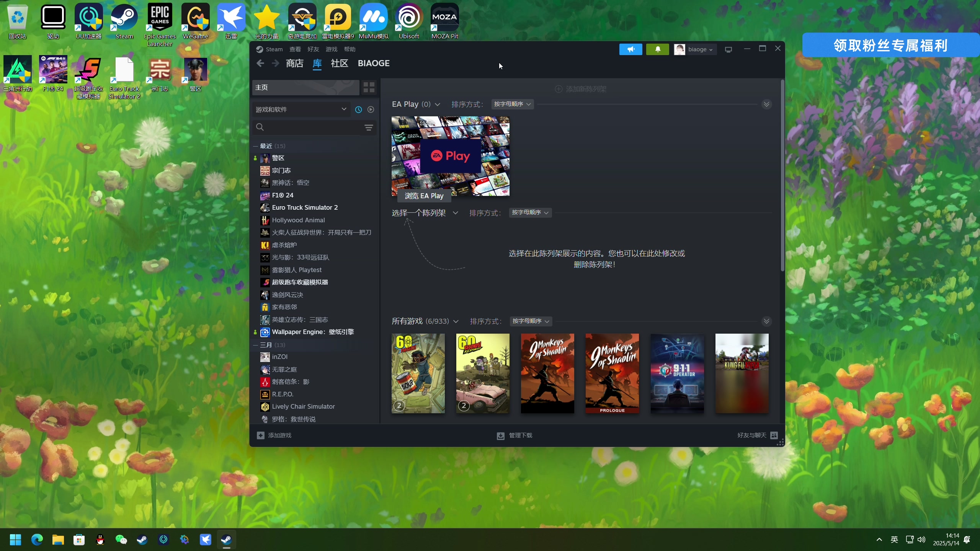Screen dimensions: 980x551
Task: Open the 游戏 menu
Action: tap(332, 49)
